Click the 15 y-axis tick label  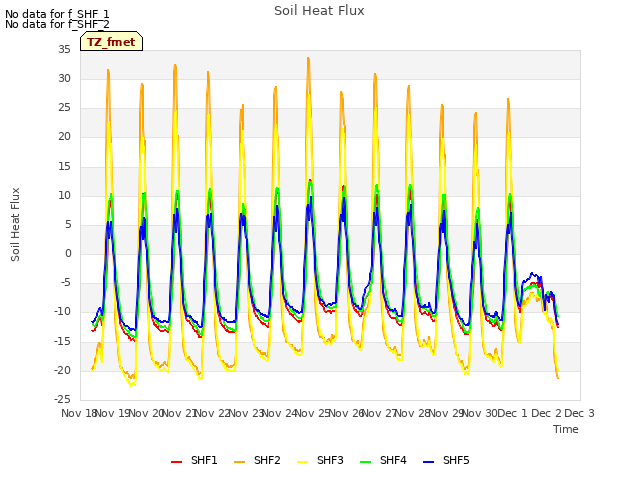(64, 166)
